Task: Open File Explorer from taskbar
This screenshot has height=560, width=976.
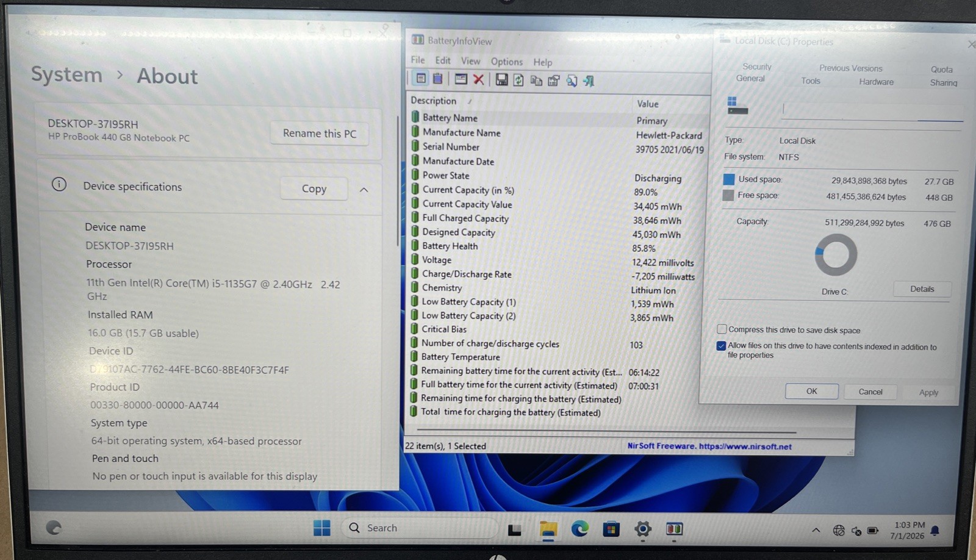Action: 548,529
